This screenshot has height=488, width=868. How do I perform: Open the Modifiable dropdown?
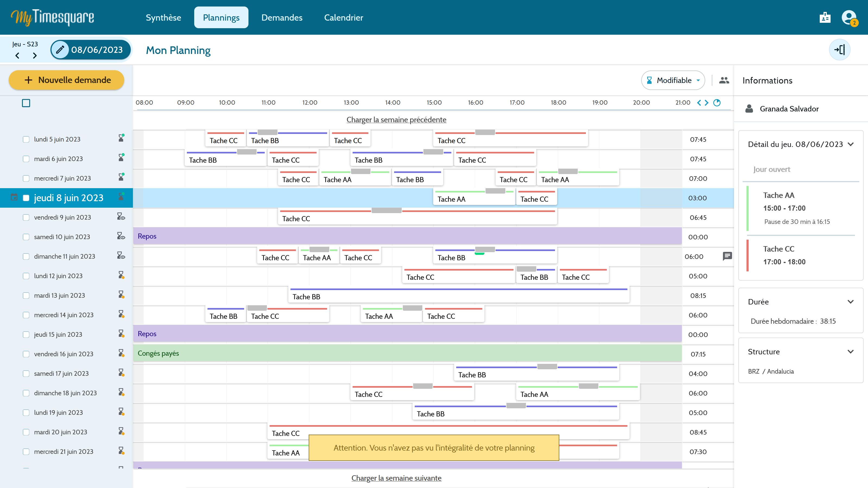673,80
